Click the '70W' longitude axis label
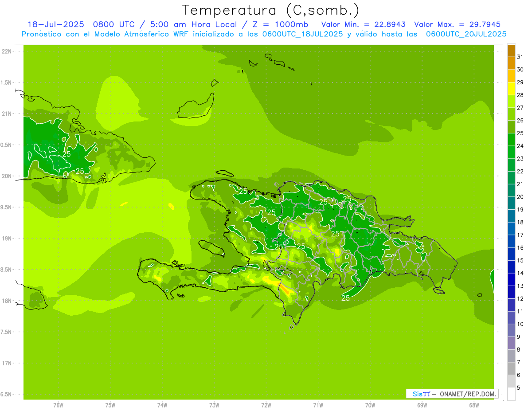The width and height of the screenshot is (532, 411). pos(370,405)
